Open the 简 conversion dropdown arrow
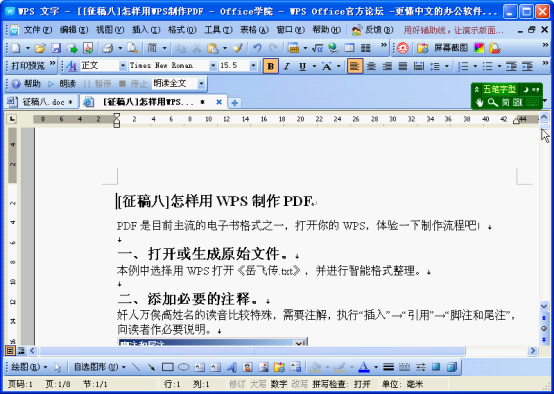This screenshot has width=554, height=394. coord(164,48)
